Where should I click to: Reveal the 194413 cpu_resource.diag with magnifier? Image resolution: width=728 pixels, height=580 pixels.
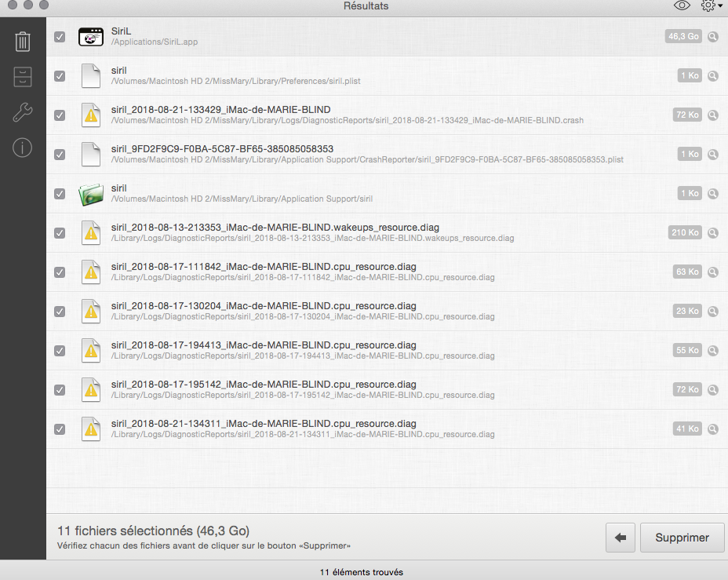(712, 350)
